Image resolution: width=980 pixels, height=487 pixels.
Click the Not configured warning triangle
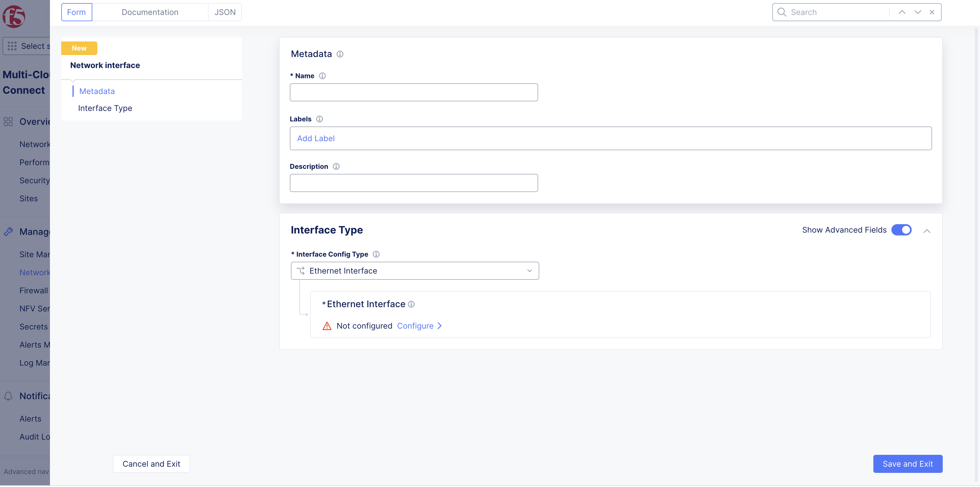(327, 326)
